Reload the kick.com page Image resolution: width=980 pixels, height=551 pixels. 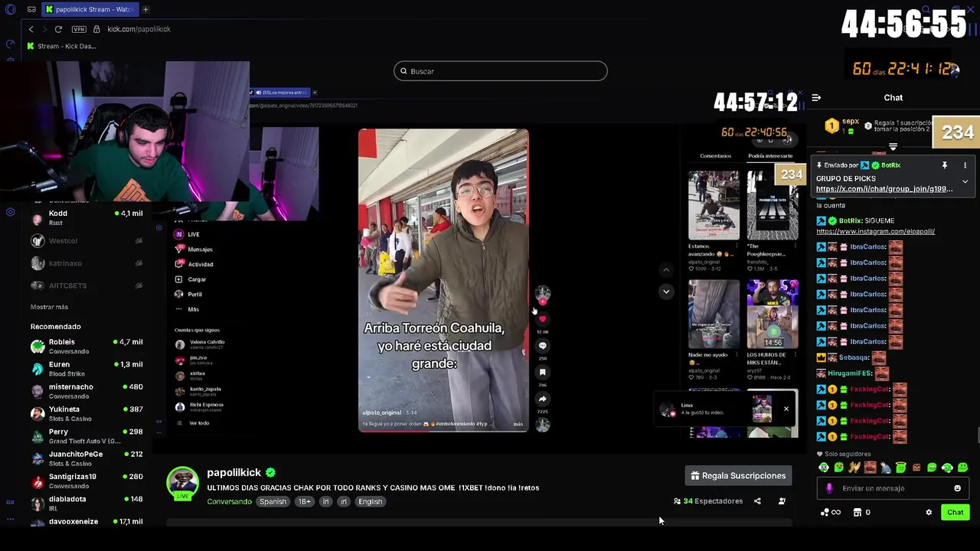tap(58, 29)
